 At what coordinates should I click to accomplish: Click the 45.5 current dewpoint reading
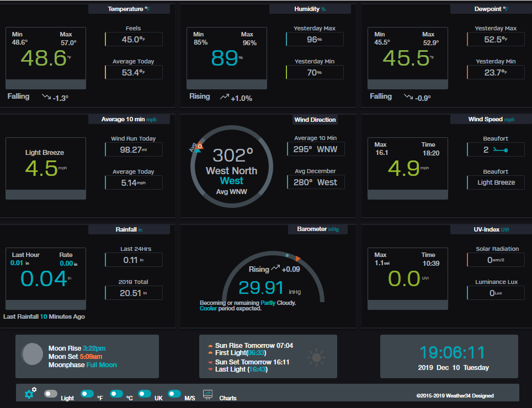(406, 58)
